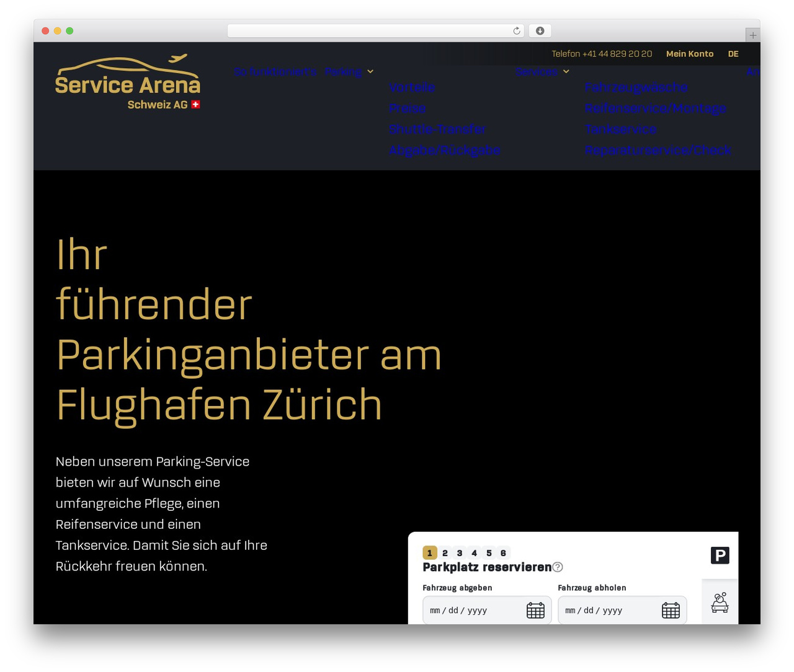Image resolution: width=794 pixels, height=672 pixels.
Task: Select the car wash tab icon
Action: pyautogui.click(x=720, y=603)
